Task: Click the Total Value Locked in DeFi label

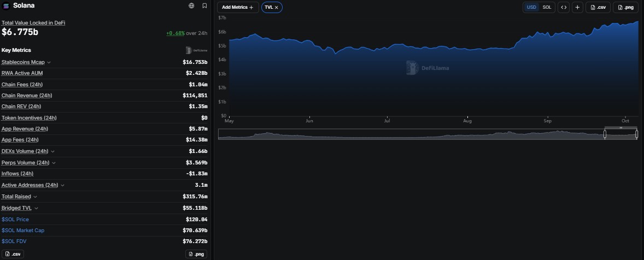Action: [x=33, y=23]
